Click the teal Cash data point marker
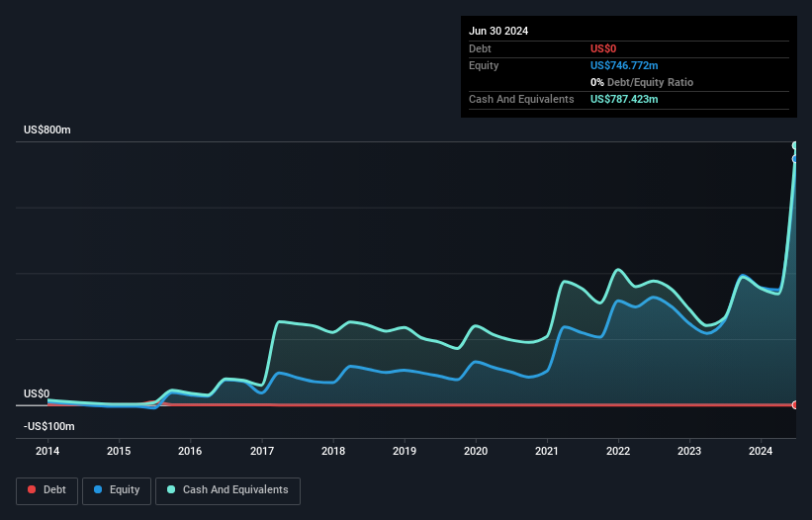 pos(795,145)
